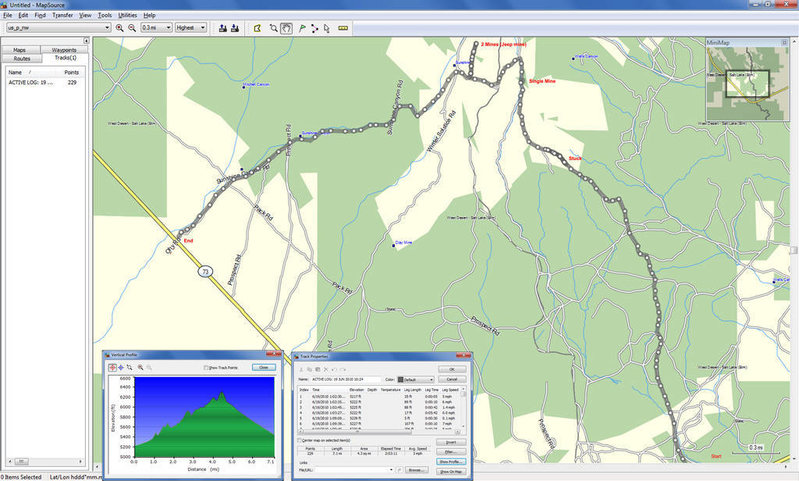
Task: Close the MiniMap overlay
Action: (785, 43)
